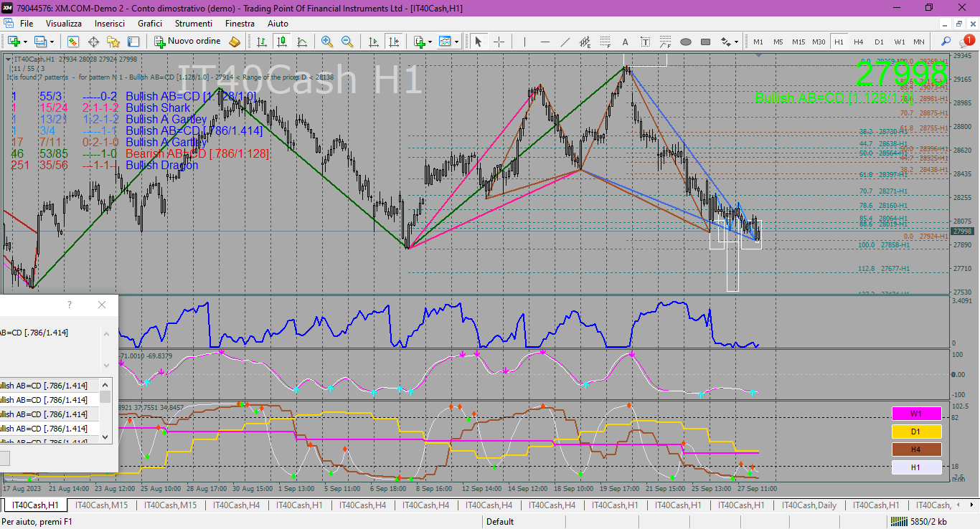Open the Data Window crosshair-target icon
The image size is (980, 529).
(x=92, y=42)
